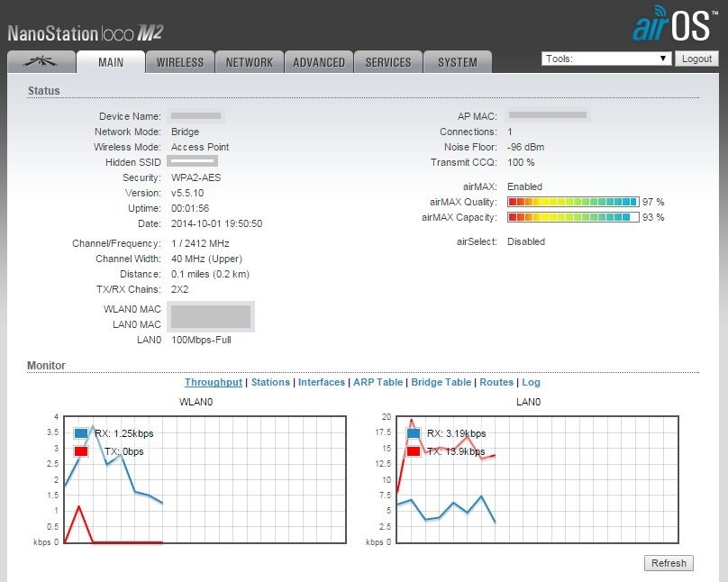The image size is (728, 582).
Task: Click the Logout button
Action: [696, 59]
